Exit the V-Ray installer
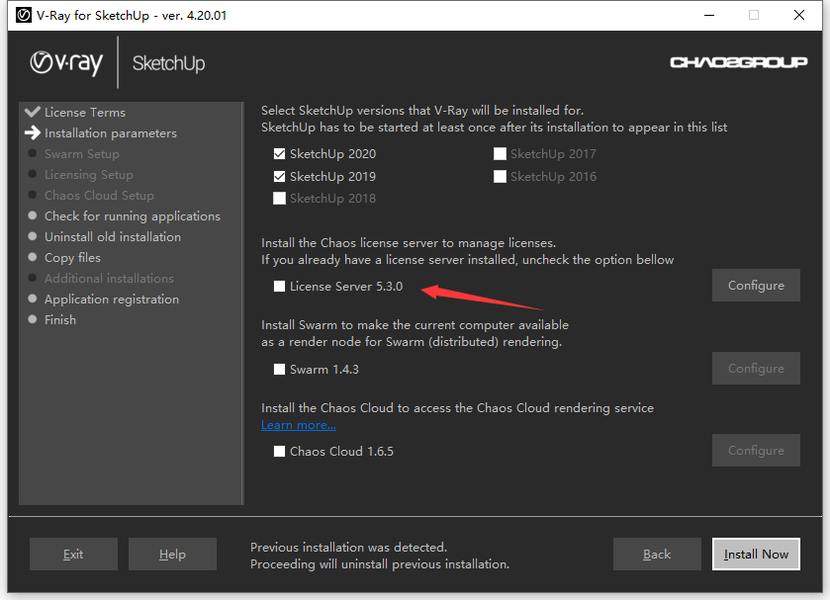This screenshot has width=830, height=600. tap(74, 554)
